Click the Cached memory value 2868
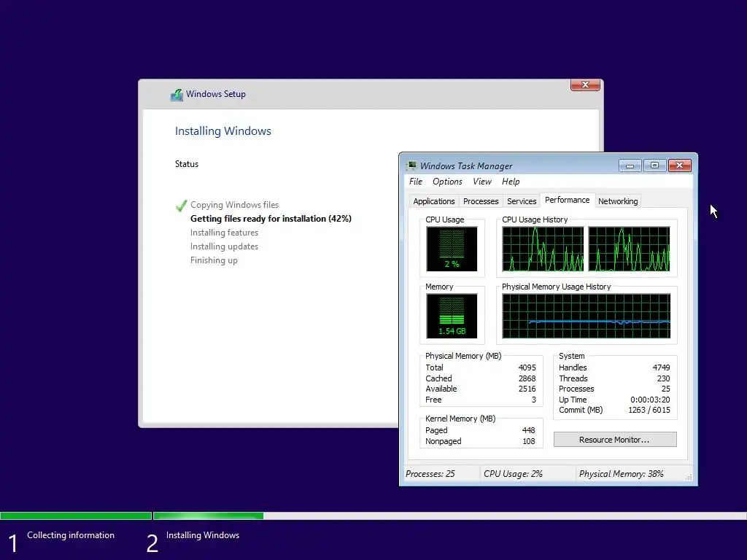This screenshot has height=560, width=747. coord(527,378)
